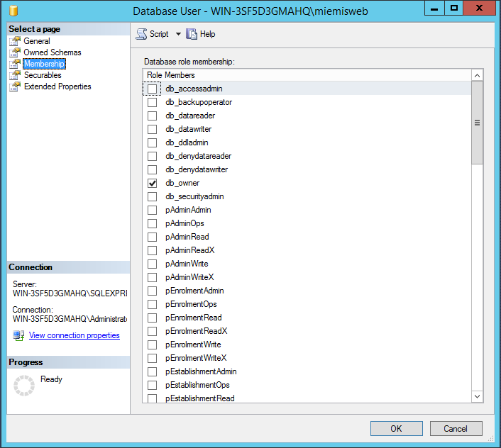Click the database icon in title bar
This screenshot has height=448, width=501.
[14, 11]
